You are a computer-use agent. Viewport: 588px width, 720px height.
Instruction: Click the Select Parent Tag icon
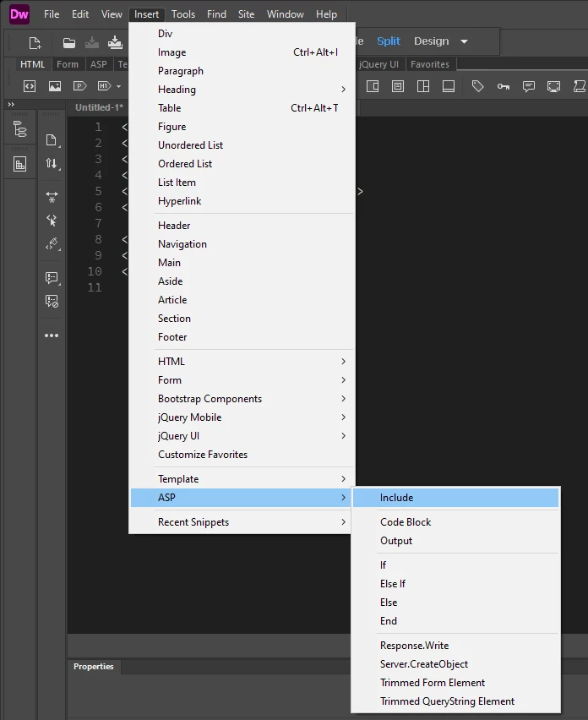52,221
